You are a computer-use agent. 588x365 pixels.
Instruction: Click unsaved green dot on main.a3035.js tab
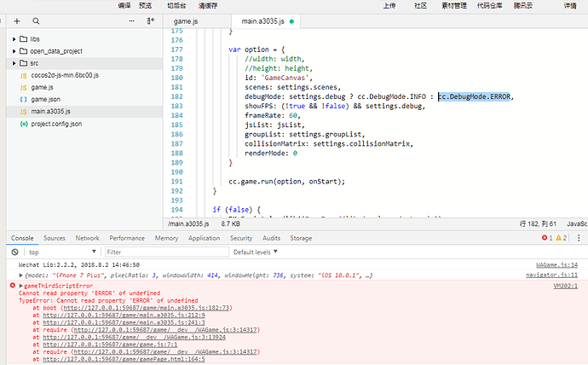coord(291,21)
